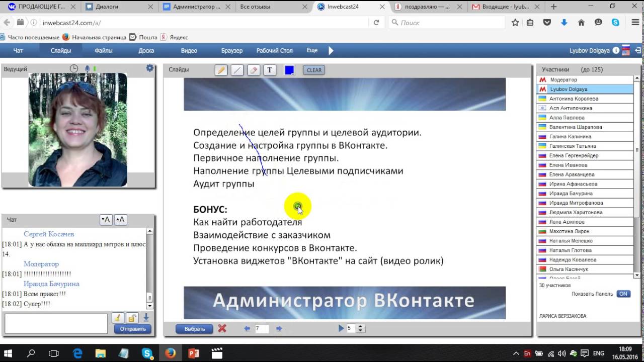Focus the slide number field showing 7
This screenshot has height=362, width=644.
point(262,328)
